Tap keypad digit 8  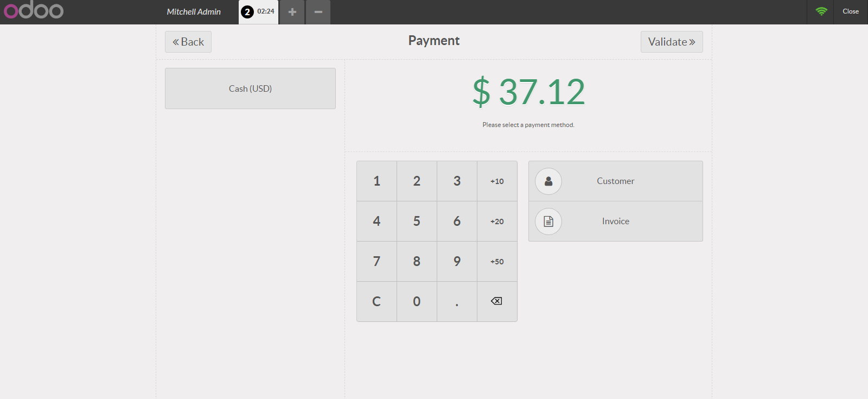pyautogui.click(x=417, y=261)
